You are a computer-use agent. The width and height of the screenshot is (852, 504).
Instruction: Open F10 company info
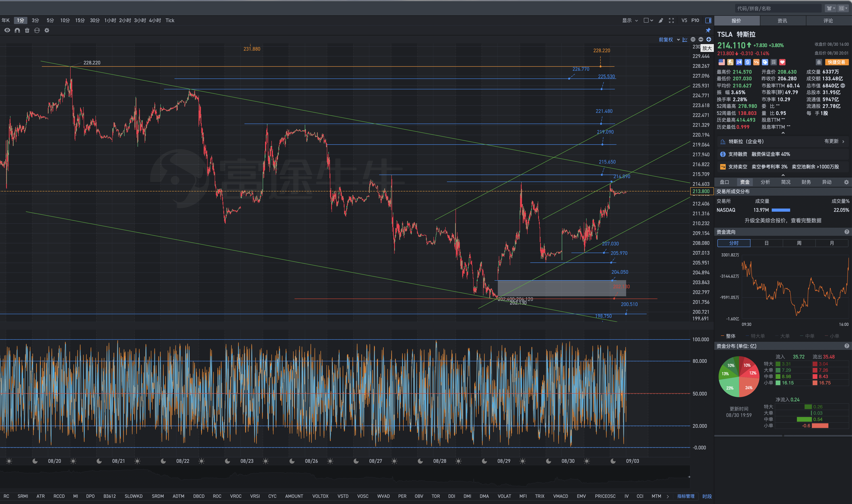click(695, 20)
